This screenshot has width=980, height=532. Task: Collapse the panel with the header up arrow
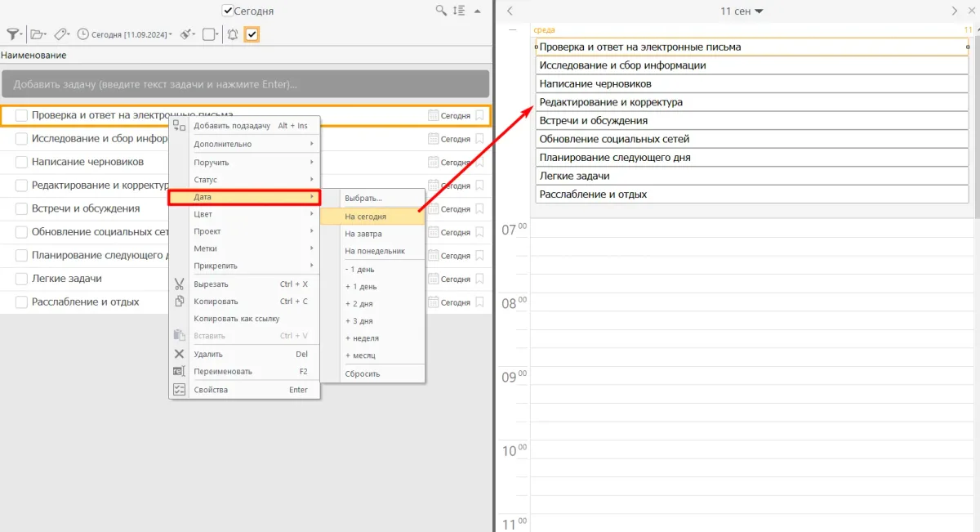tap(478, 11)
